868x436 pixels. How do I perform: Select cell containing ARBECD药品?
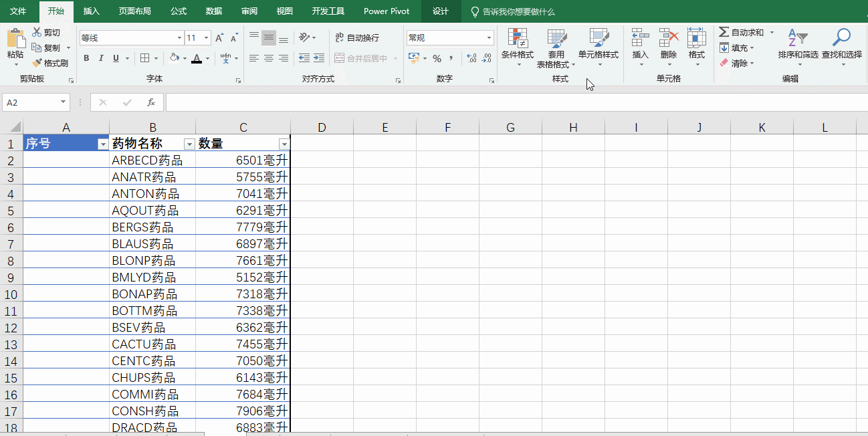coord(152,160)
